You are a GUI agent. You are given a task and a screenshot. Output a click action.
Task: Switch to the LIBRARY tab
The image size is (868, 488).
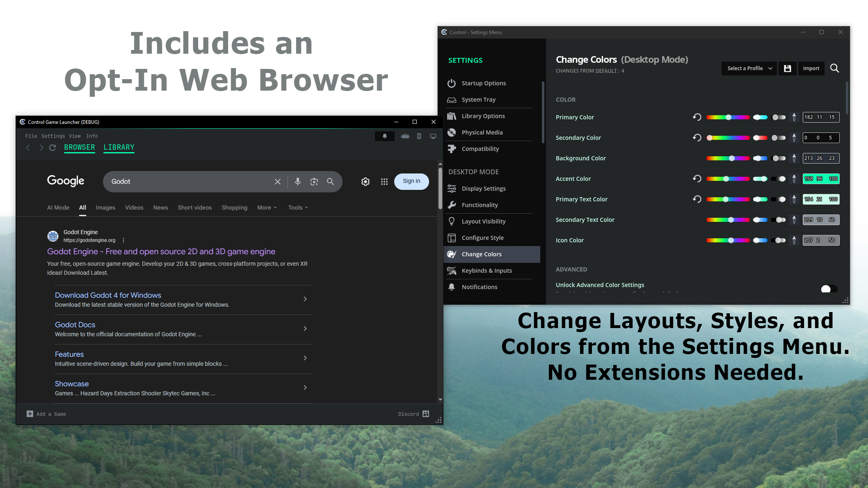tap(119, 147)
